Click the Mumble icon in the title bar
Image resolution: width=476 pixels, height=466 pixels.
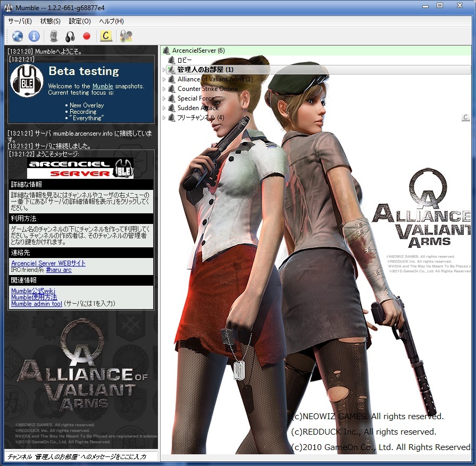click(9, 7)
